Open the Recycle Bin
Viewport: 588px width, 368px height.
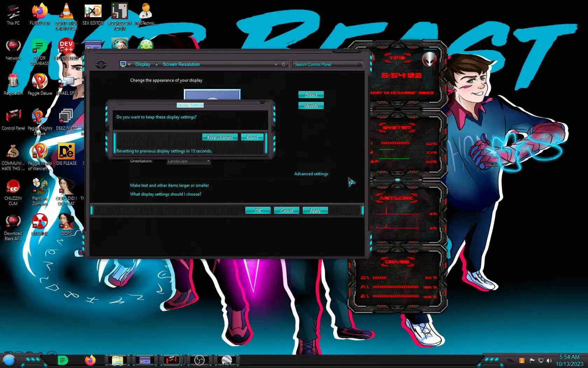(13, 84)
